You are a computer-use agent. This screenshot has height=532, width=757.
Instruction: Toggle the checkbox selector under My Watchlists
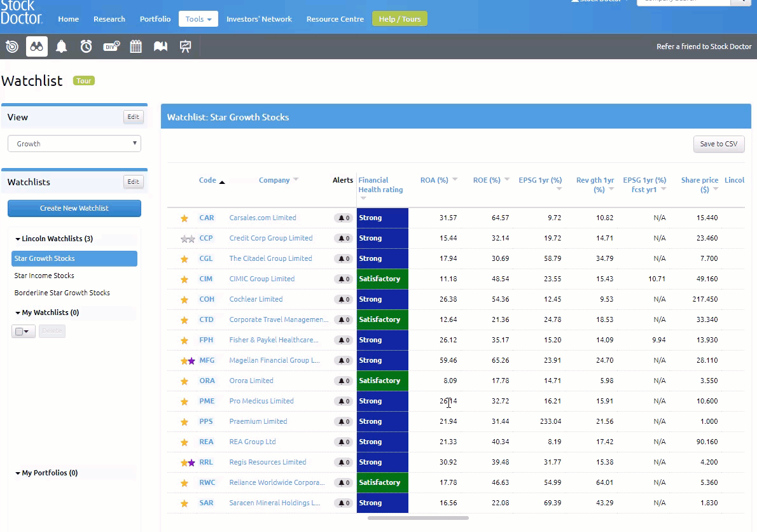[23, 331]
